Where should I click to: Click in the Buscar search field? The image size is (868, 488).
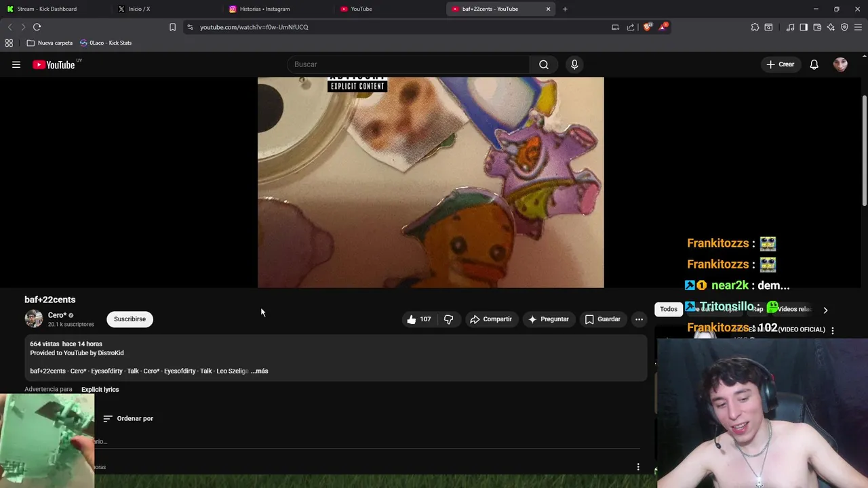point(409,64)
